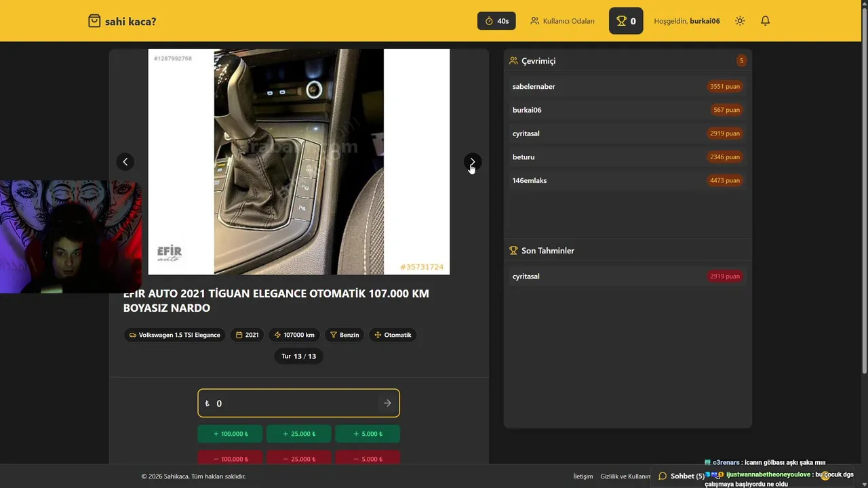The image size is (868, 488).
Task: Click the Tur 13 / 13 round indicator
Action: point(298,356)
